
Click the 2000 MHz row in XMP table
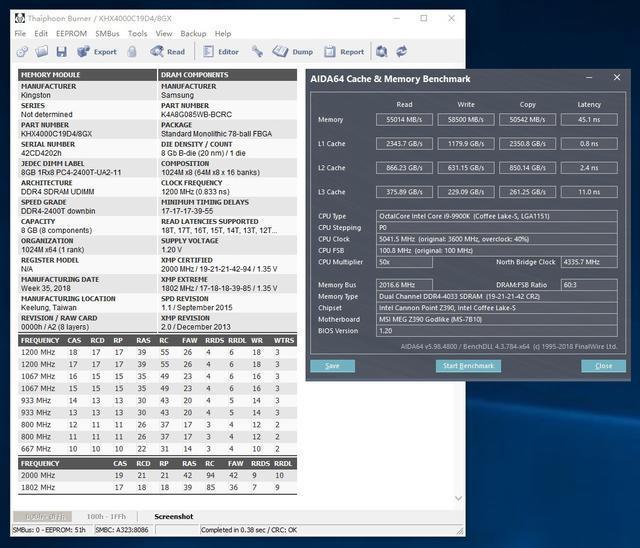point(157,475)
